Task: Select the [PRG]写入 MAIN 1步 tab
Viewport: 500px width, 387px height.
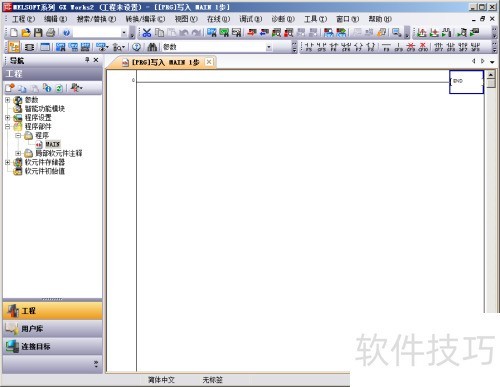Action: tap(161, 62)
